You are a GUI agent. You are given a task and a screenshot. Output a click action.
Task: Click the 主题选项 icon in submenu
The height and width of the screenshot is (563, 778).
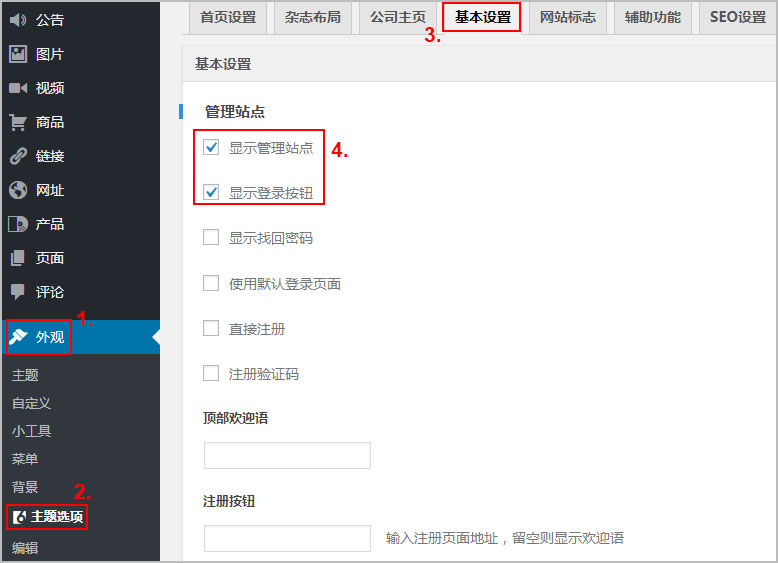[19, 517]
